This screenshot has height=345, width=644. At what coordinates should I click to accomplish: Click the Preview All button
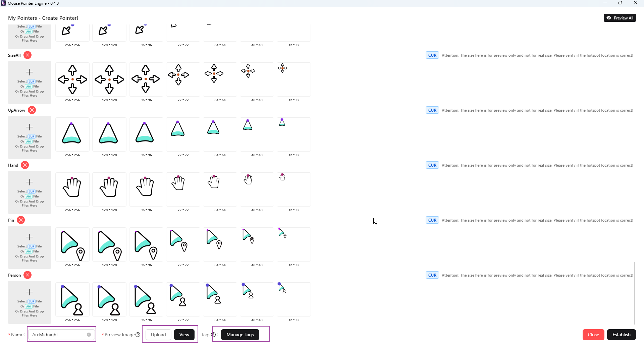coord(620,18)
